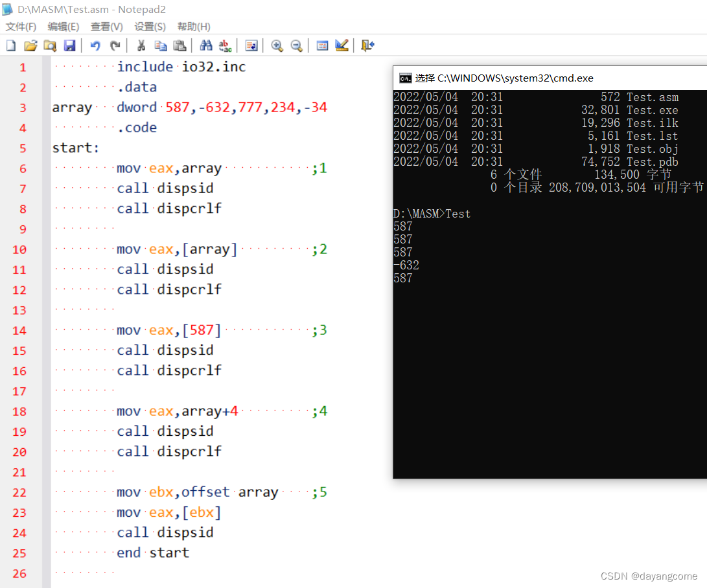
Task: Click 'mov eax,array+4' instruction
Action: click(177, 411)
